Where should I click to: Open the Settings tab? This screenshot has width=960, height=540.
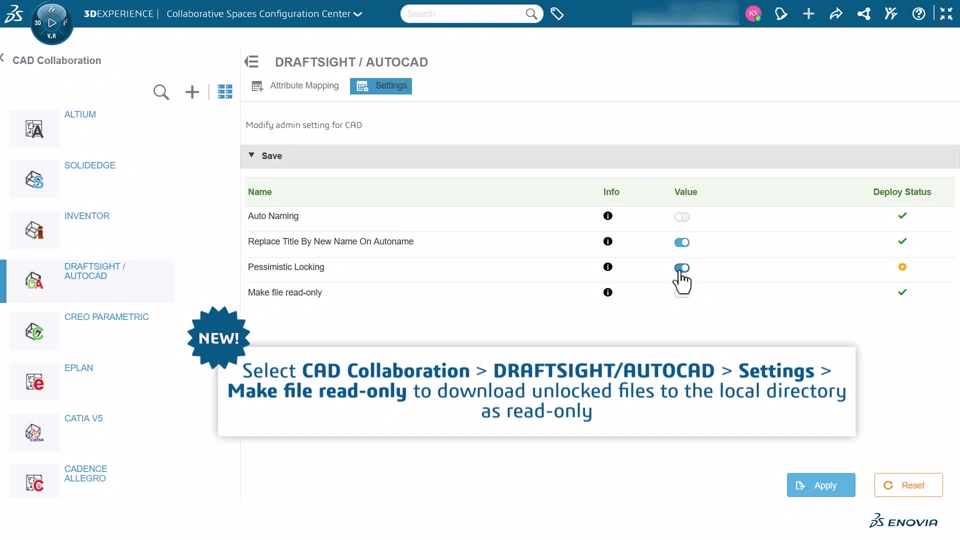click(x=381, y=86)
